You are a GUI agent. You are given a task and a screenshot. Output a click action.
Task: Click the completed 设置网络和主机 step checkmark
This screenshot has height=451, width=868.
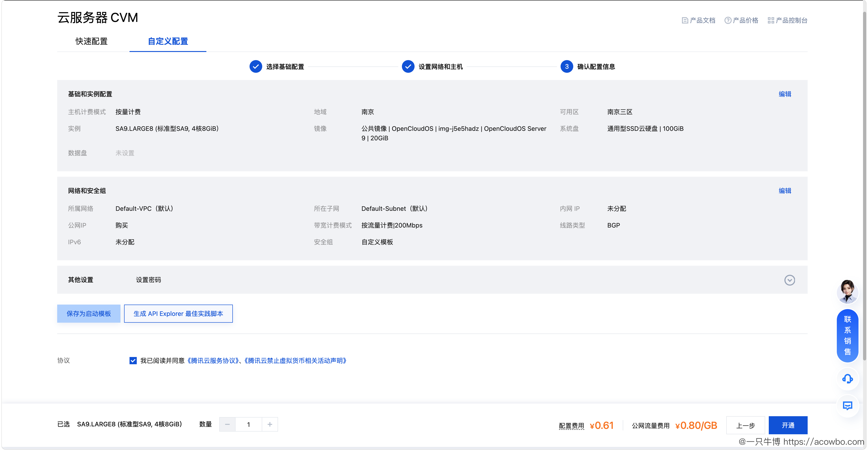tap(408, 67)
